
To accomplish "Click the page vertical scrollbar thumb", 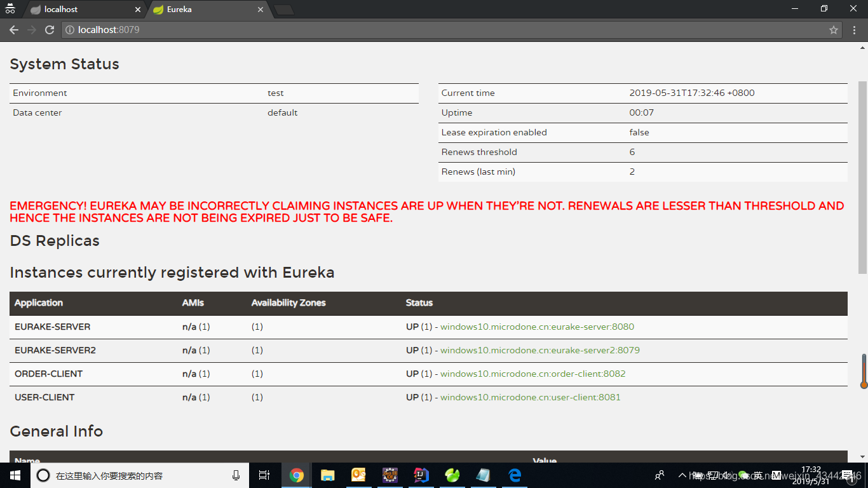I will click(x=862, y=177).
